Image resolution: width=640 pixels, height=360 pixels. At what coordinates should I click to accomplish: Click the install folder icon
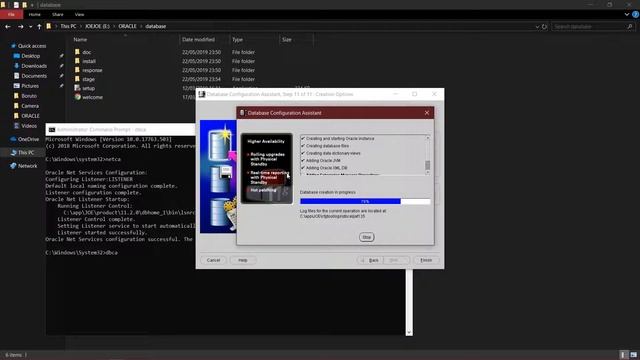[x=77, y=61]
